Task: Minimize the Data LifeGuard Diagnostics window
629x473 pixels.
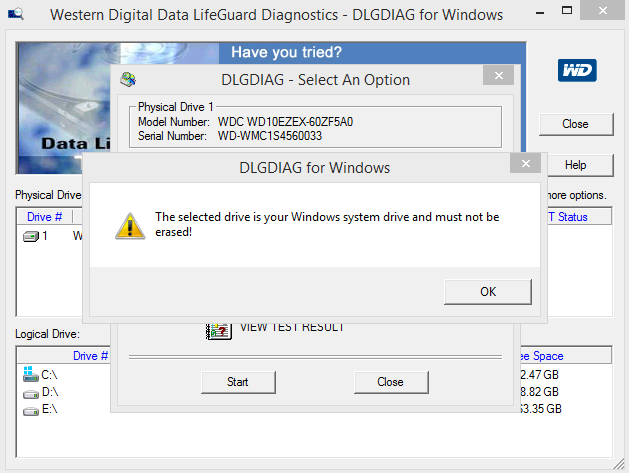Action: [x=540, y=13]
